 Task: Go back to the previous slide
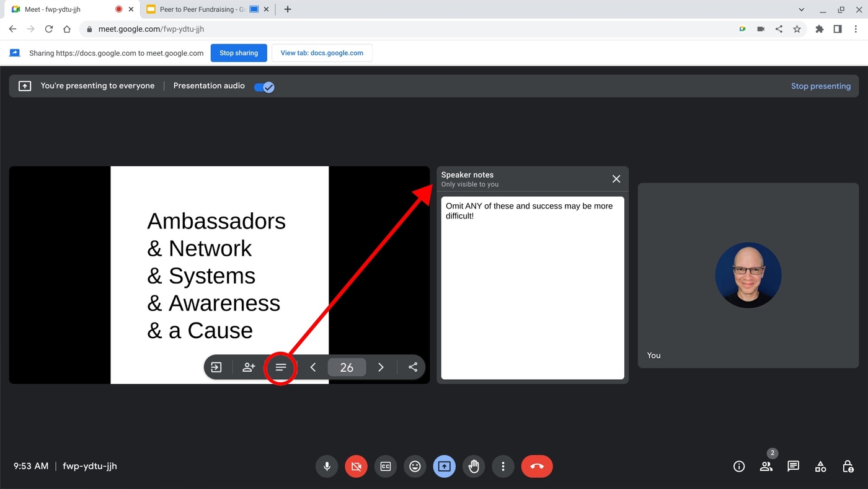tap(313, 367)
